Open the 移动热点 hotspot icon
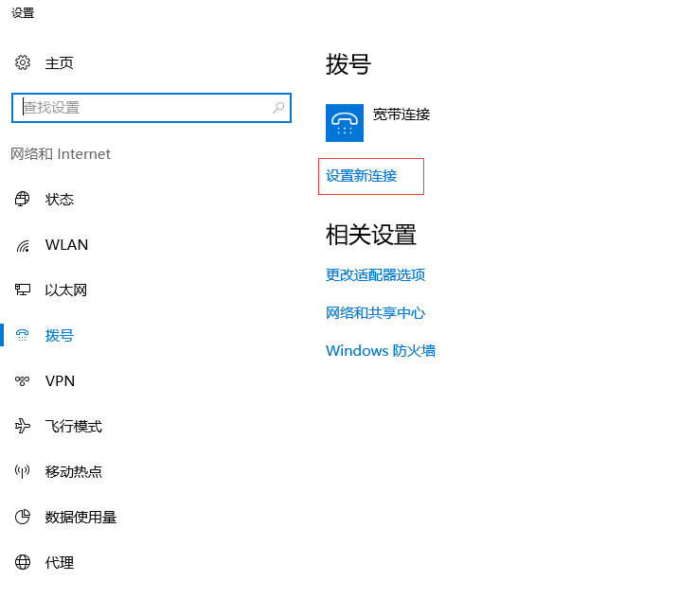 [x=23, y=472]
